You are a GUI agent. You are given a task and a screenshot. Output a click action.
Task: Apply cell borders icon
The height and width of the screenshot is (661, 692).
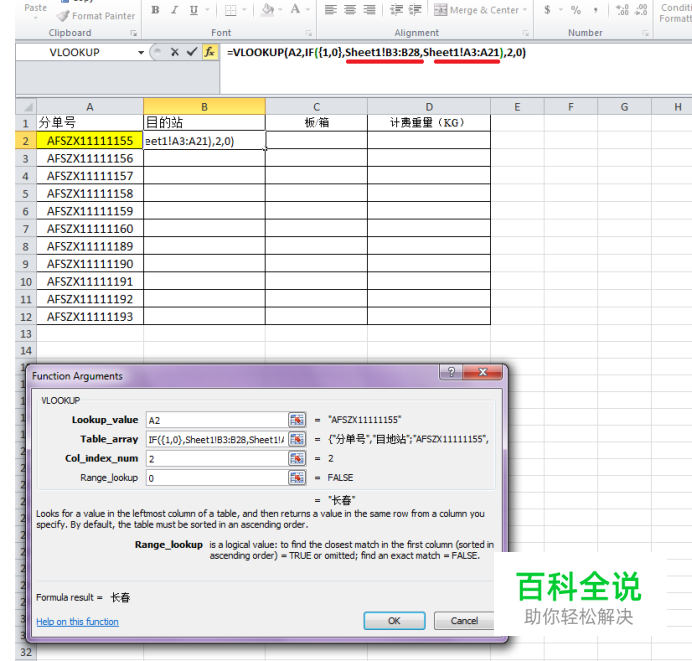(230, 10)
